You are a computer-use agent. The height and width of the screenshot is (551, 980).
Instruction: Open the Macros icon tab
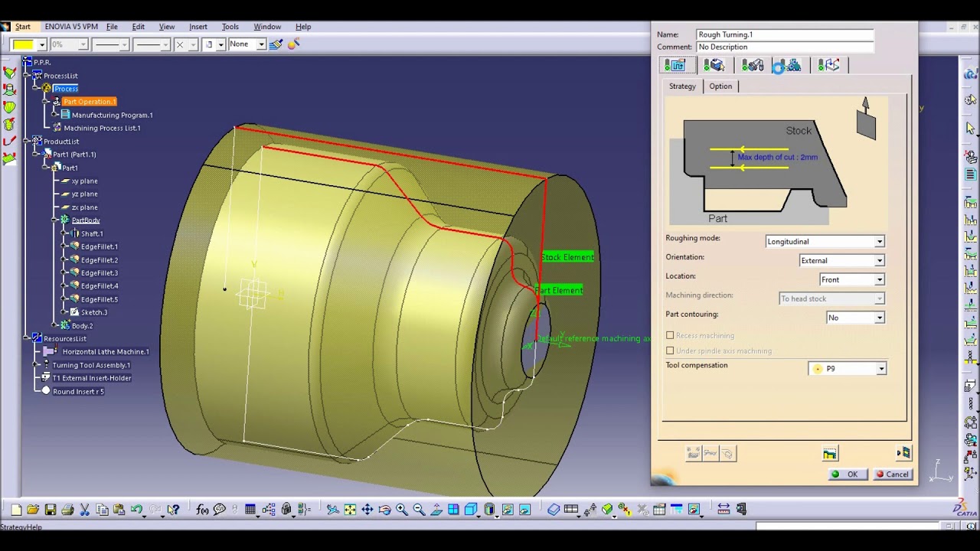(829, 66)
